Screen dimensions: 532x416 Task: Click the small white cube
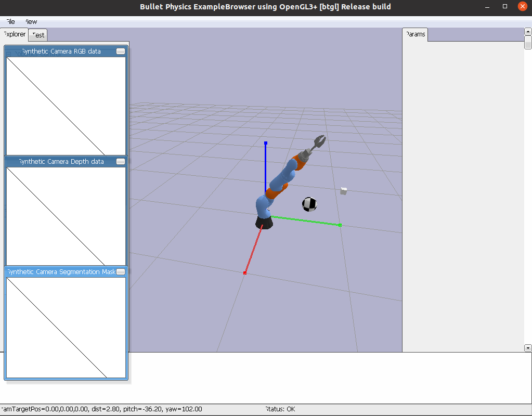click(x=343, y=191)
